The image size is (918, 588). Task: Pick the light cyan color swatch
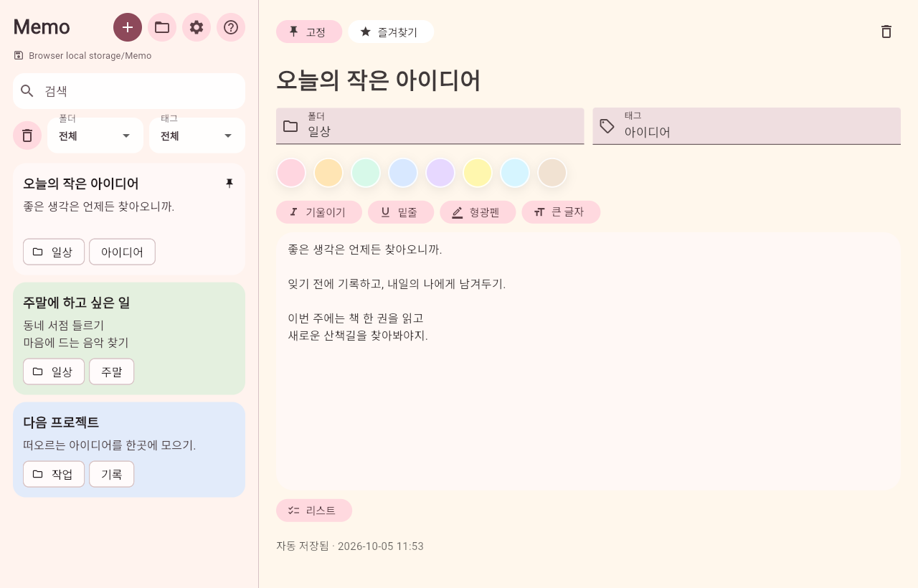(515, 173)
